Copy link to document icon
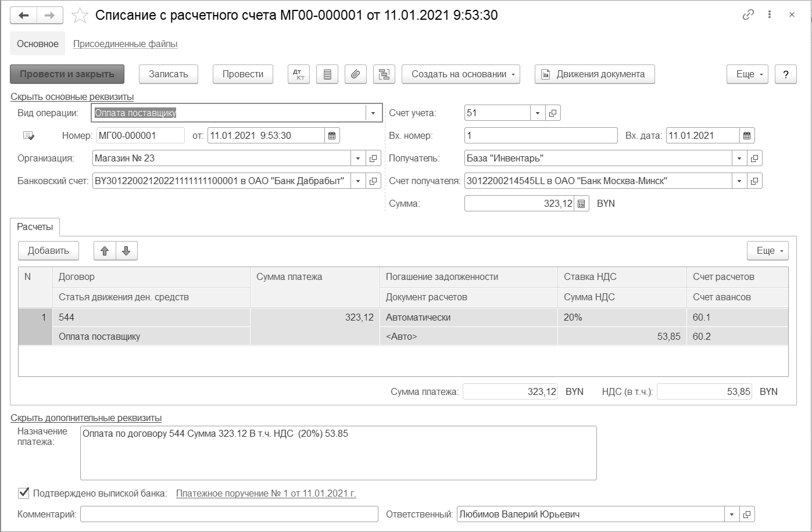Image resolution: width=812 pixels, height=532 pixels. (748, 15)
